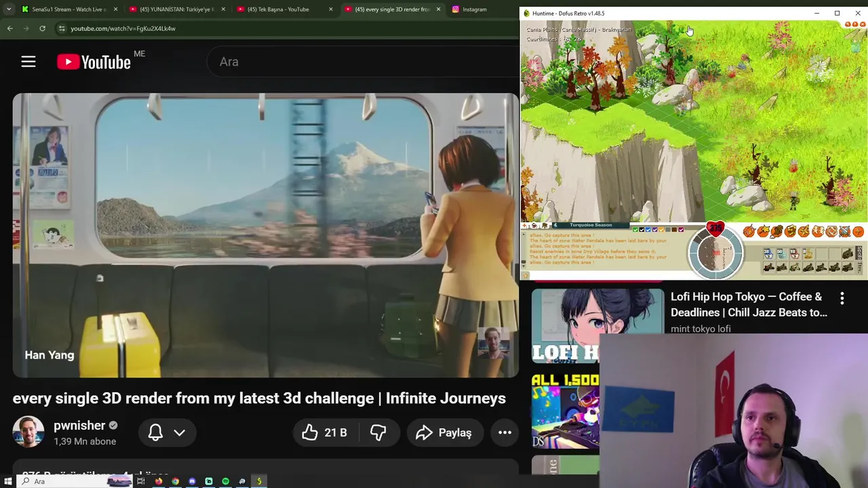The width and height of the screenshot is (868, 488).
Task: Go to the YouTube home logo
Action: tap(94, 62)
